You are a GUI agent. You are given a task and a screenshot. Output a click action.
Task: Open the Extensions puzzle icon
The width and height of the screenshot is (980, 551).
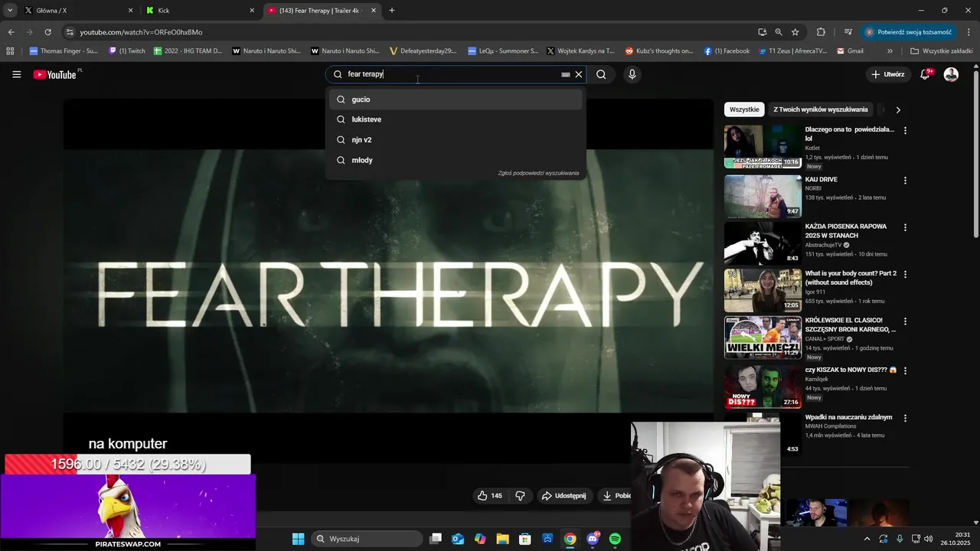point(821,32)
